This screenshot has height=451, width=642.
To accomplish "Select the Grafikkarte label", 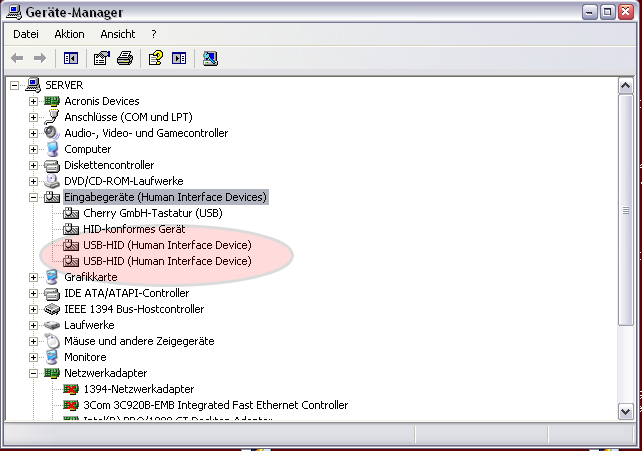I will [x=91, y=277].
